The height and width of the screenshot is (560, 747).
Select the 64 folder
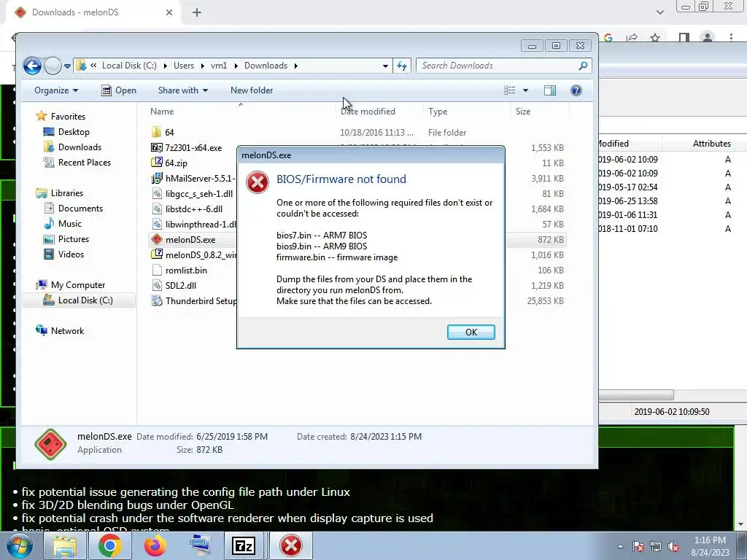tap(169, 133)
